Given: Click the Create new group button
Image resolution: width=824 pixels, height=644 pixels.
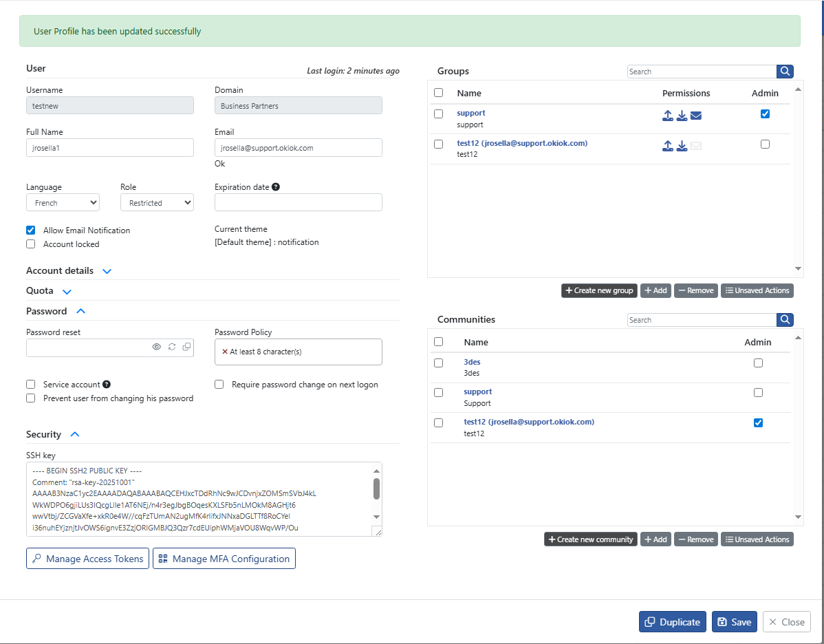Looking at the screenshot, I should [598, 290].
